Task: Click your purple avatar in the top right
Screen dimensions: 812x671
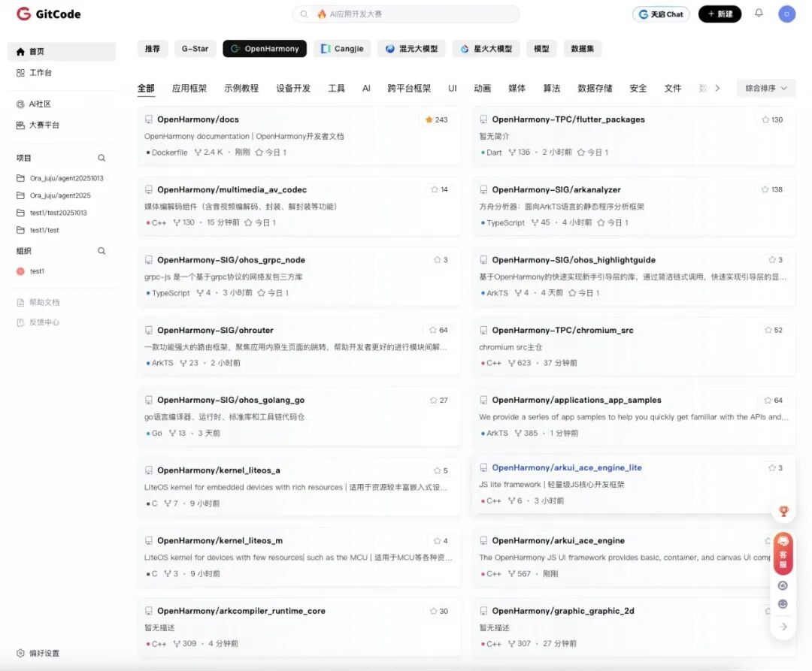Action: point(787,14)
